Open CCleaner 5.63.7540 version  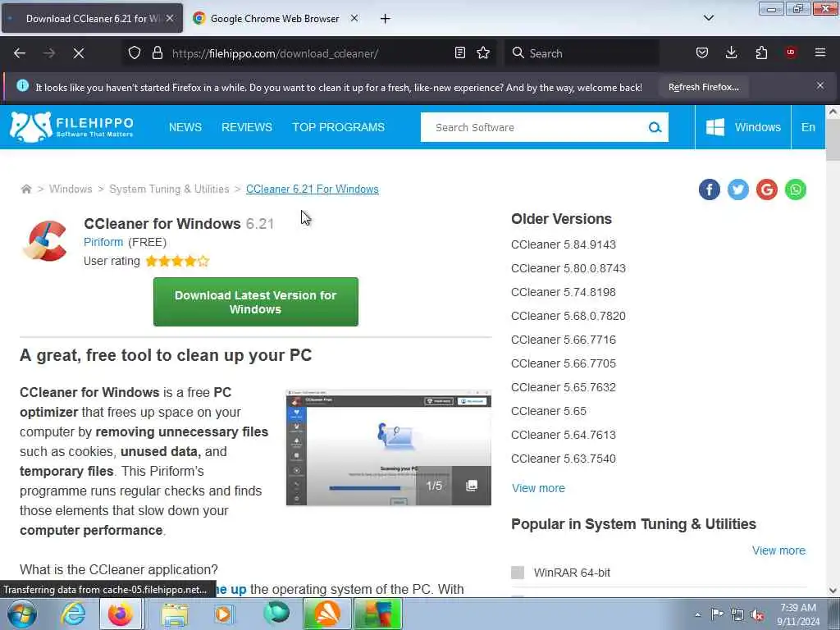pyautogui.click(x=564, y=459)
